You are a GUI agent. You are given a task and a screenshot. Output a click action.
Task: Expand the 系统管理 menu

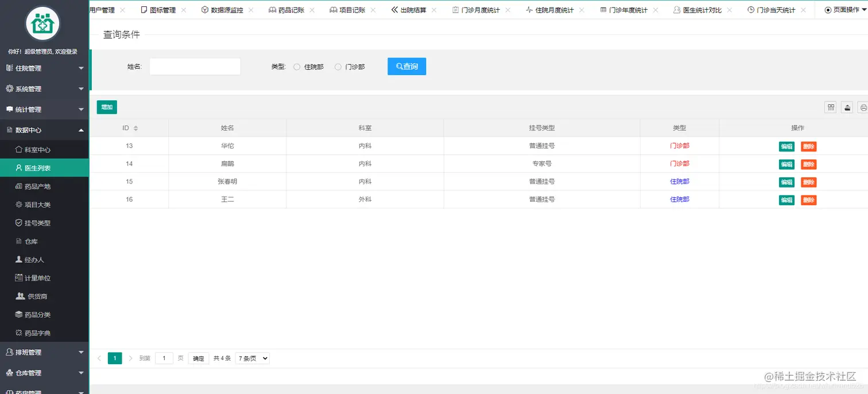point(44,89)
